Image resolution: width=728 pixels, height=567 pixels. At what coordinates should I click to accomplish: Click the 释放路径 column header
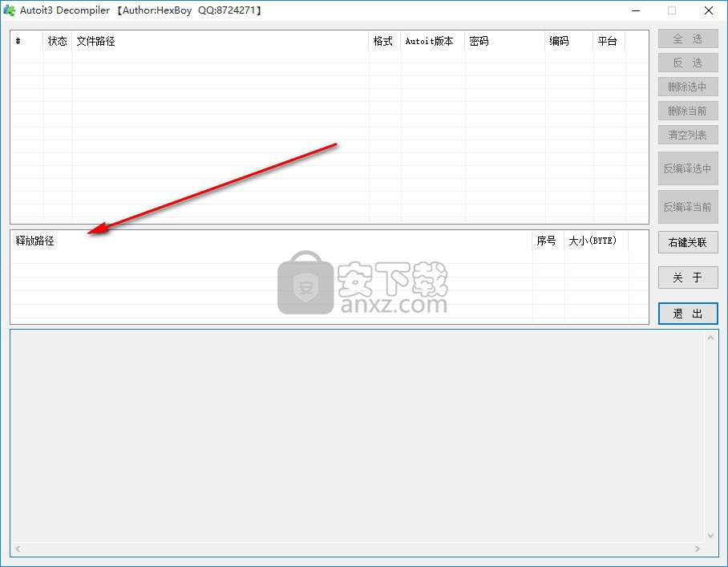pyautogui.click(x=271, y=241)
